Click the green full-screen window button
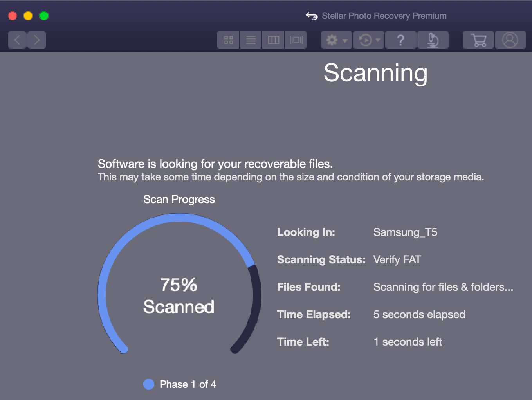This screenshot has width=532, height=400. point(44,16)
